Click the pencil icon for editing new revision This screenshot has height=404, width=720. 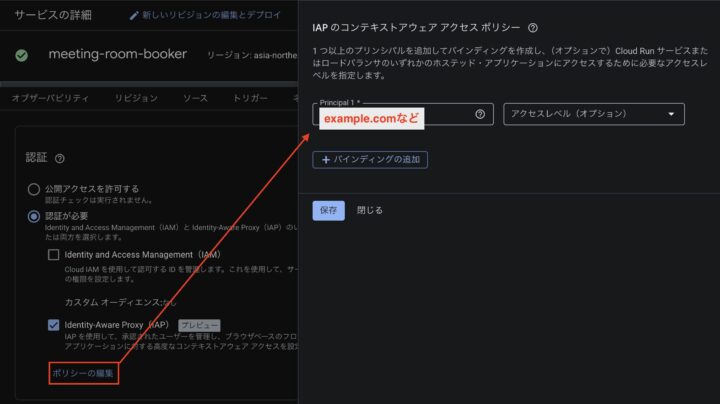[x=135, y=17]
